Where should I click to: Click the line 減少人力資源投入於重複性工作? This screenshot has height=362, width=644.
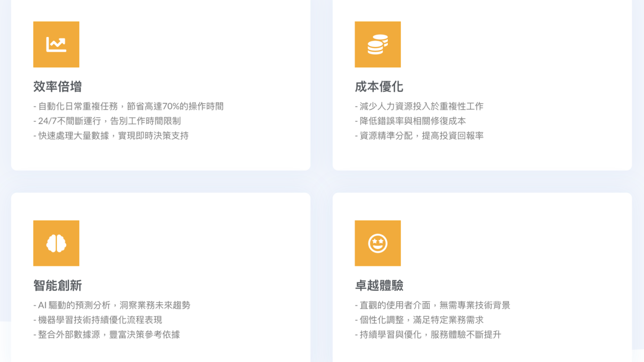(x=419, y=106)
